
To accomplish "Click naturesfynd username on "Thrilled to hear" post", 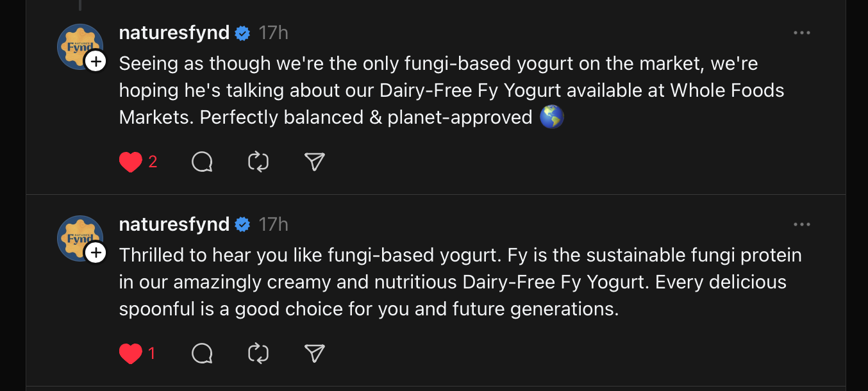I will [x=174, y=224].
